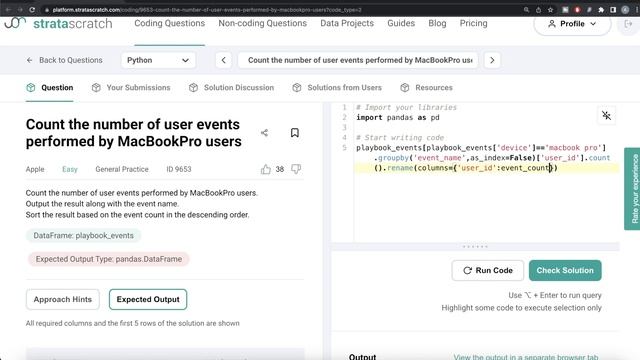This screenshot has width=640, height=360.
Task: Toggle editor theme icon in code editor
Action: coord(606,116)
